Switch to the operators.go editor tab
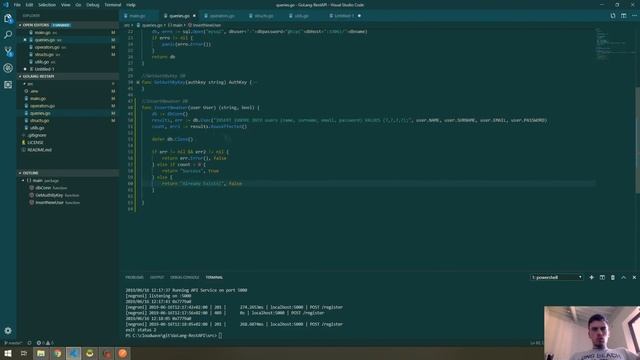Screen dimensions: 640x360 point(222,16)
